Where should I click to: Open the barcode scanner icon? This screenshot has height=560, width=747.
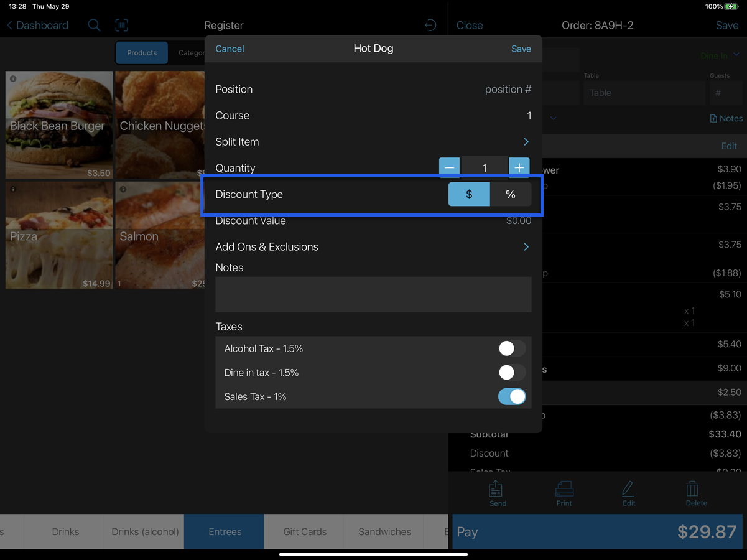pyautogui.click(x=122, y=26)
